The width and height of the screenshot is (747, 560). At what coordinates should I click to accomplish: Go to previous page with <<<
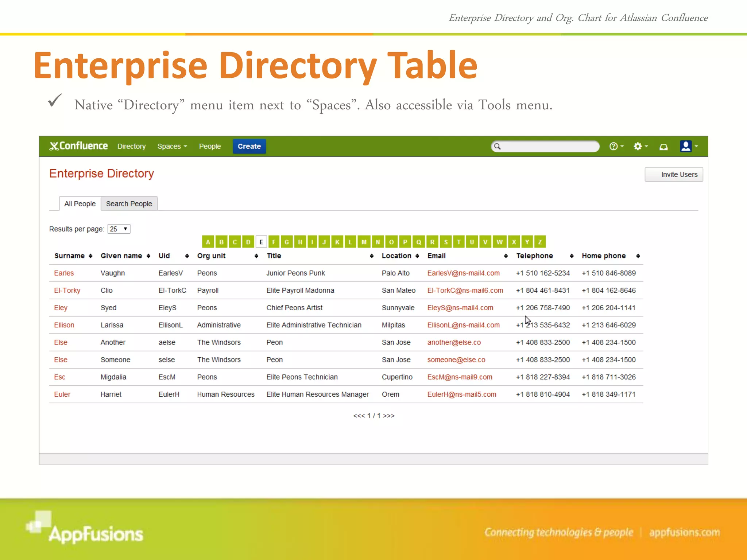[x=359, y=416]
